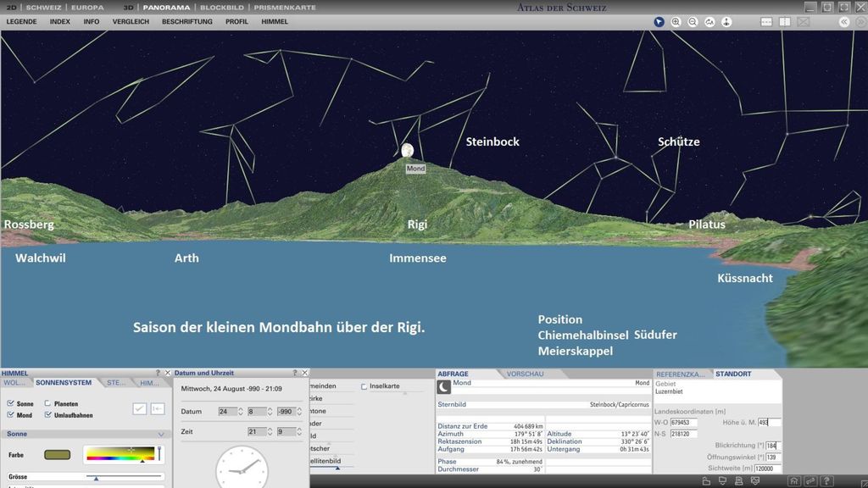Open the PROFIL menu

pos(236,21)
